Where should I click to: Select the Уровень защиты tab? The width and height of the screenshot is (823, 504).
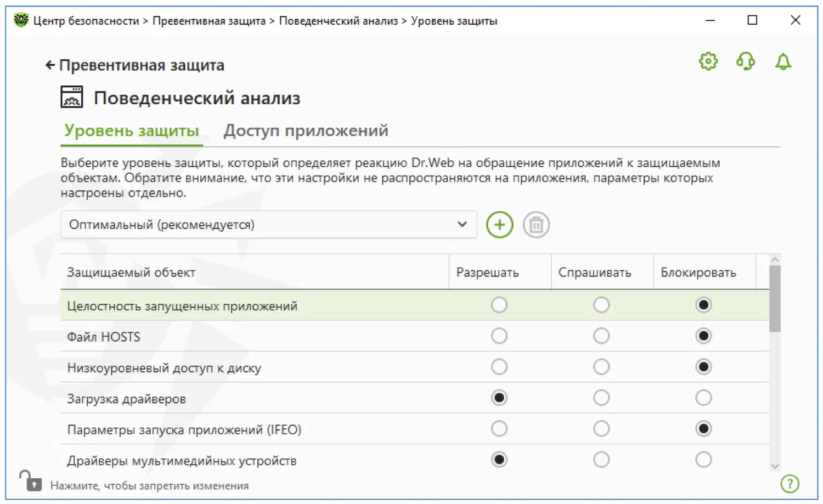pyautogui.click(x=132, y=131)
